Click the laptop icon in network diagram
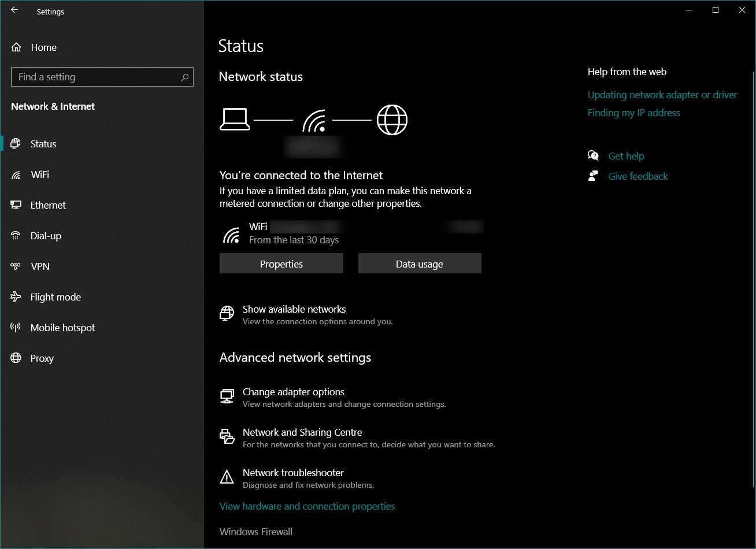Screen dimensions: 756x549 (235, 120)
